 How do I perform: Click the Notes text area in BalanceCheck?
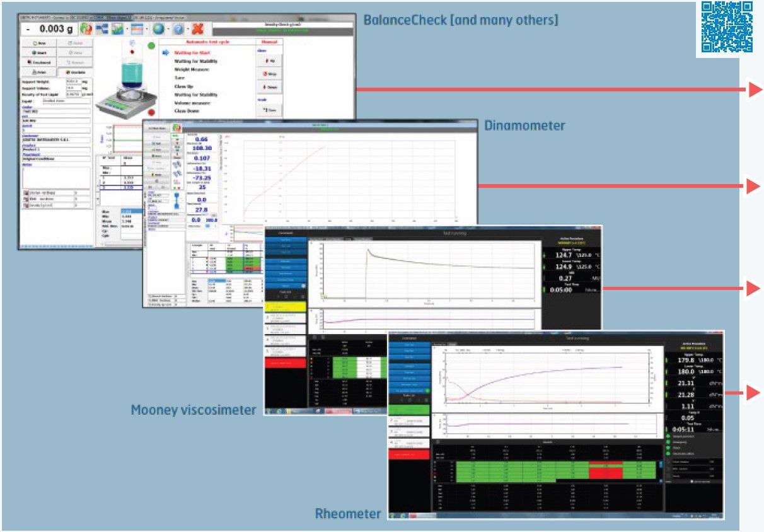click(56, 176)
